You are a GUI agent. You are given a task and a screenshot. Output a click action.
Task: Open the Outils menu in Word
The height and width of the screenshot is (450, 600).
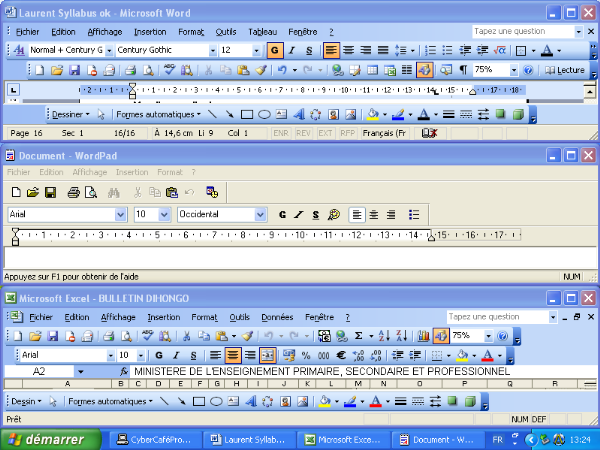(x=226, y=32)
